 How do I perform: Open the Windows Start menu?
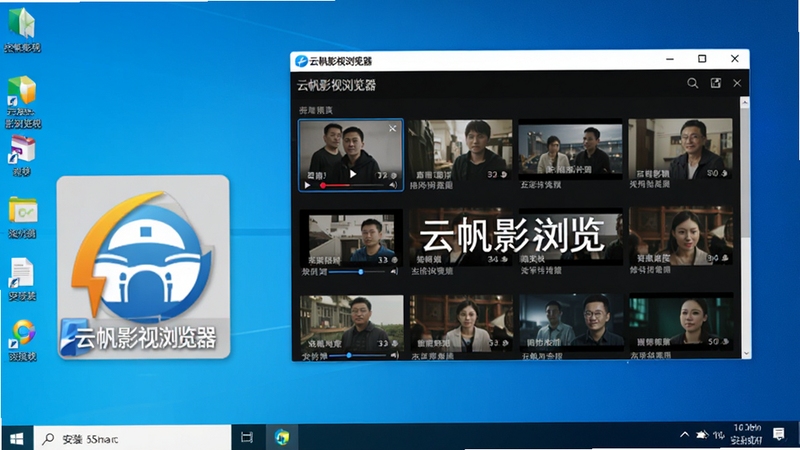coord(17,438)
